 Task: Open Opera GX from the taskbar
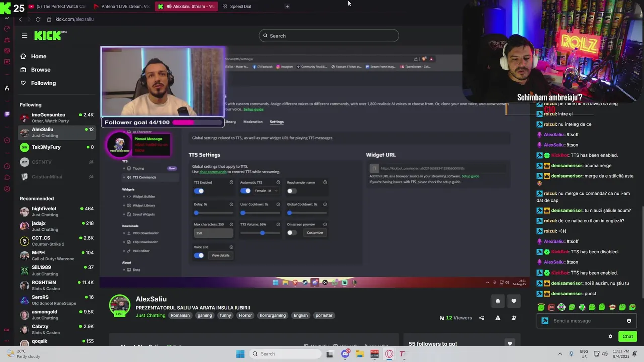pyautogui.click(x=389, y=354)
